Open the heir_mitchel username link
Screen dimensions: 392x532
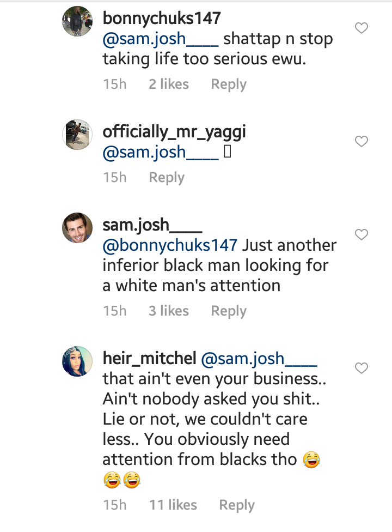pyautogui.click(x=149, y=358)
